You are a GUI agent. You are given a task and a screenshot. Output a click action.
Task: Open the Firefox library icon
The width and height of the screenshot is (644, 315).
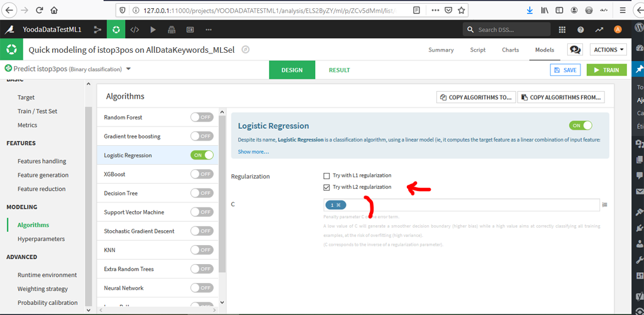pyautogui.click(x=545, y=10)
